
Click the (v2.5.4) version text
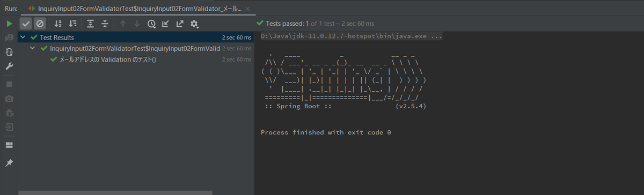411,107
